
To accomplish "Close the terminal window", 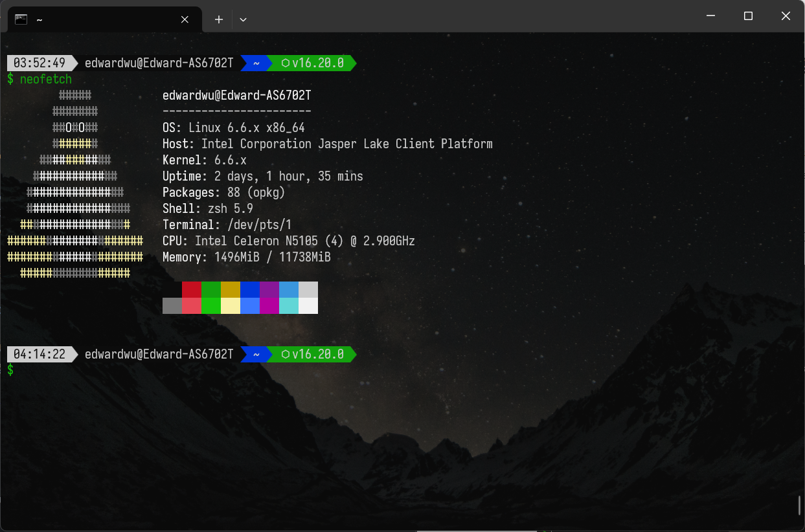I will coord(786,16).
